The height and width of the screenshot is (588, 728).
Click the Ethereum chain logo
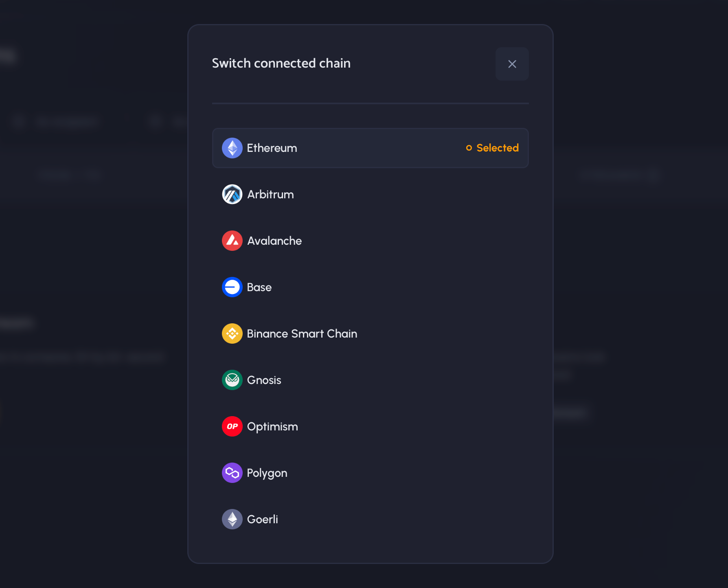(232, 148)
